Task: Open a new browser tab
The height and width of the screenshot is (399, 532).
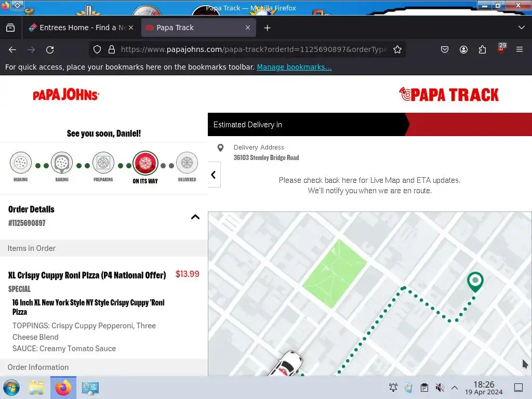Action: point(268,28)
